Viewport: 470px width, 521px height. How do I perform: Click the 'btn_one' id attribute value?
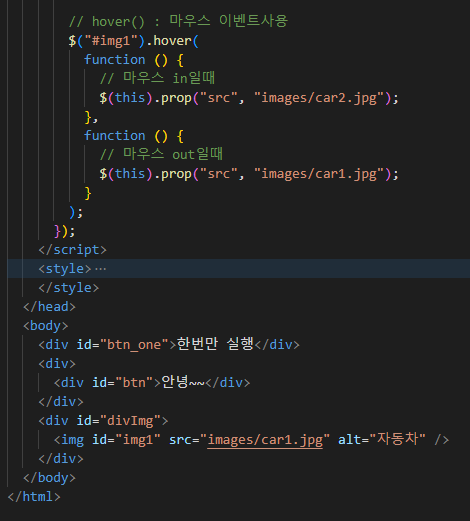point(134,345)
